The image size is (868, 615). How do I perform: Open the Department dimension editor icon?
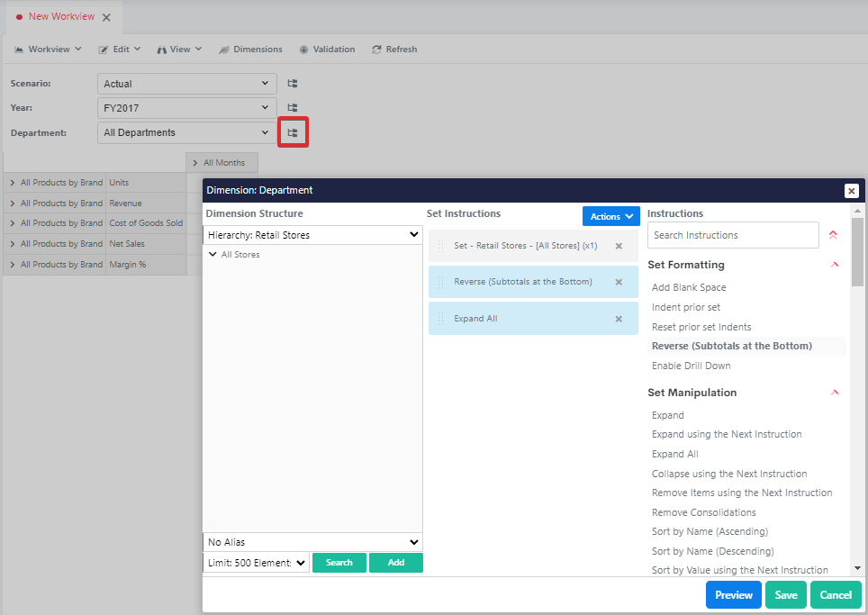click(x=293, y=132)
